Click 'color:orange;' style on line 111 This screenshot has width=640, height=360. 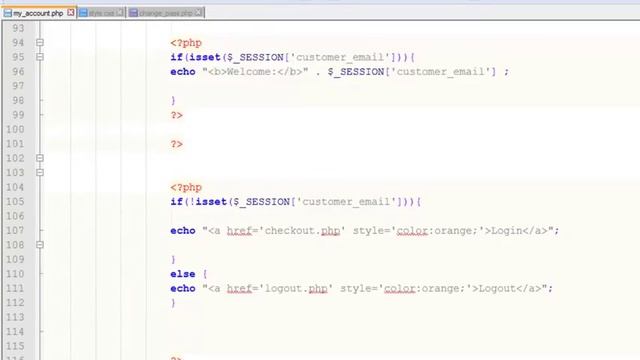tap(424, 289)
